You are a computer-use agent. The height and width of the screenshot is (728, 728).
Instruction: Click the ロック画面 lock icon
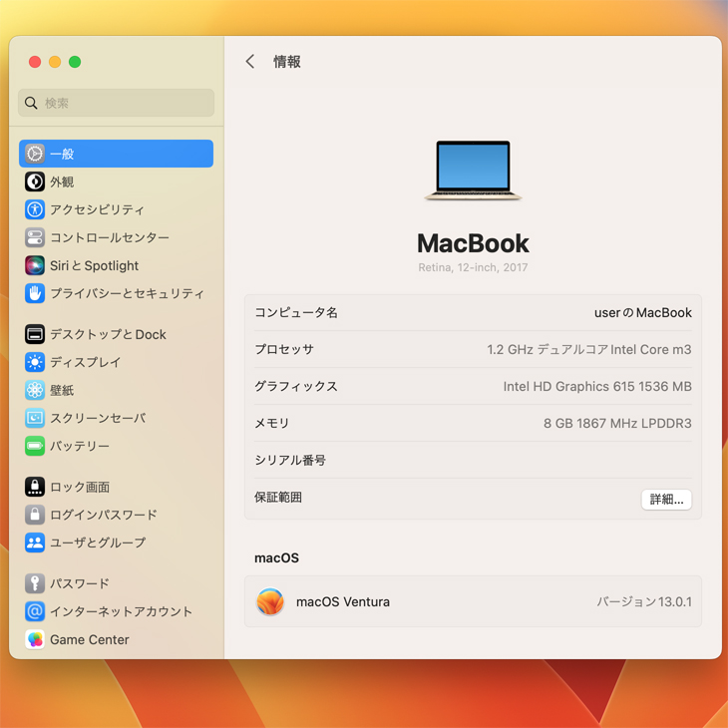pos(35,487)
